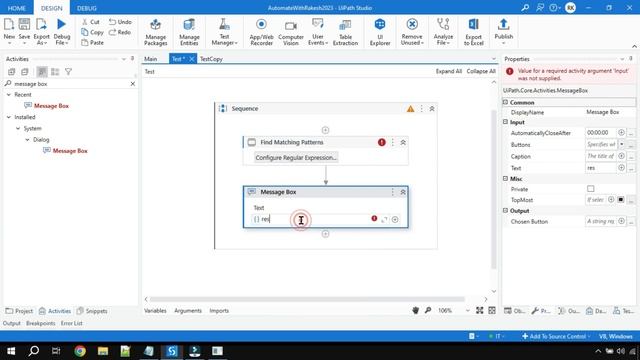The image size is (640, 360).
Task: Open expression editor in Message Box
Action: (384, 220)
